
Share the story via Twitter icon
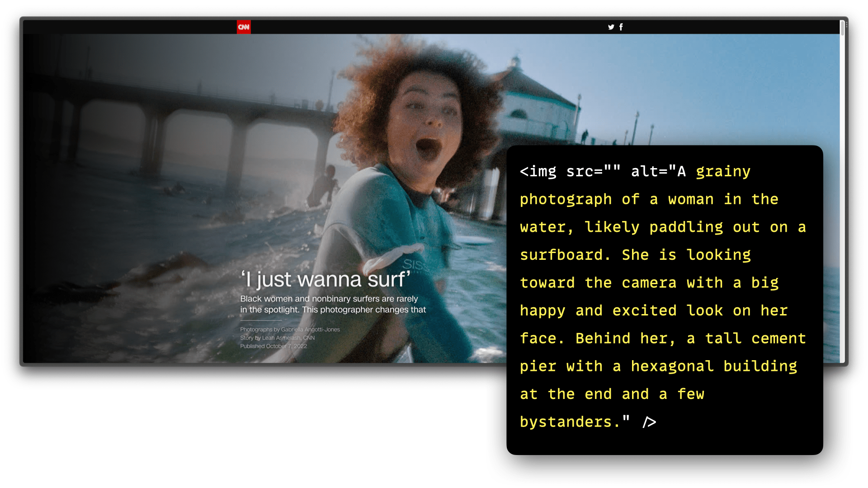point(611,27)
